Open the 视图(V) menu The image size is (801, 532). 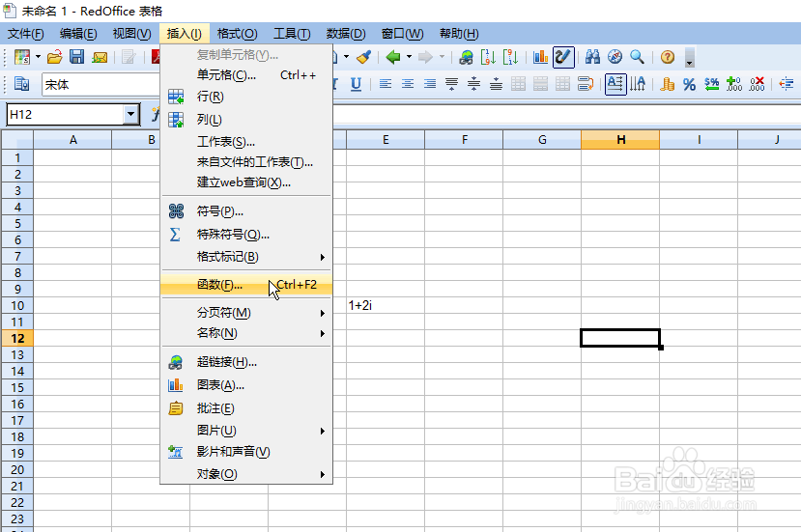click(x=131, y=34)
